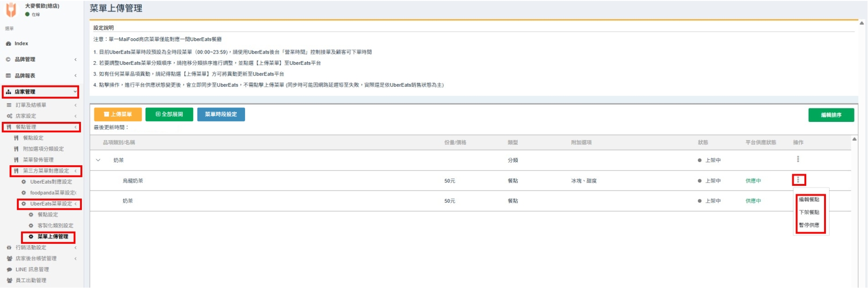Click the fork icon beside 餐點設定

click(16, 138)
